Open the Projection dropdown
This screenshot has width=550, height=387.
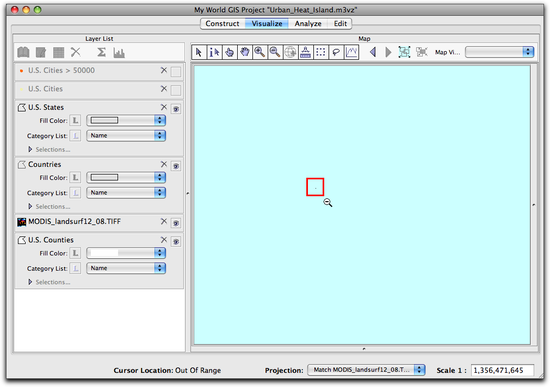coord(366,370)
